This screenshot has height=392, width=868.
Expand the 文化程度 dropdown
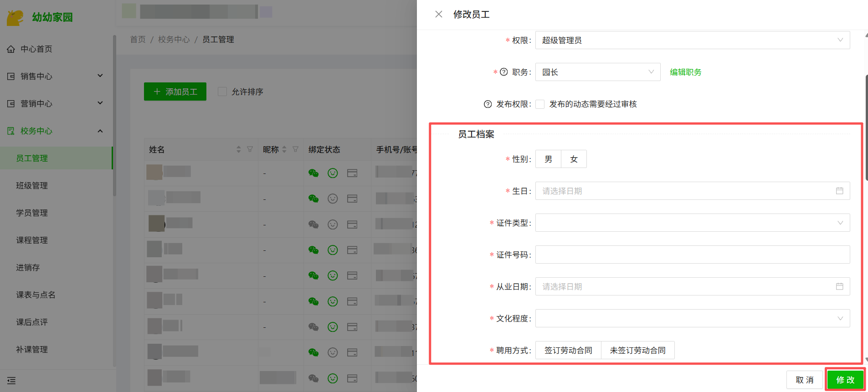[x=692, y=318]
